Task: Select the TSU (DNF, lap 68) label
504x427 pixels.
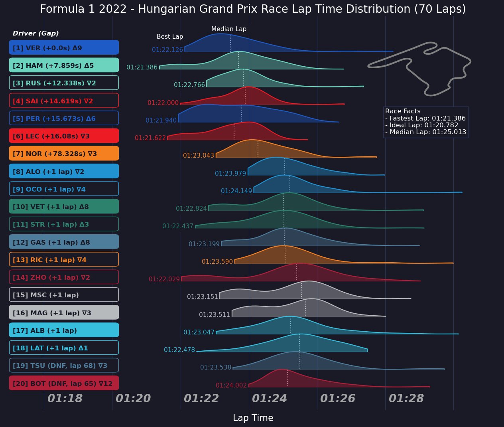Action: [64, 366]
